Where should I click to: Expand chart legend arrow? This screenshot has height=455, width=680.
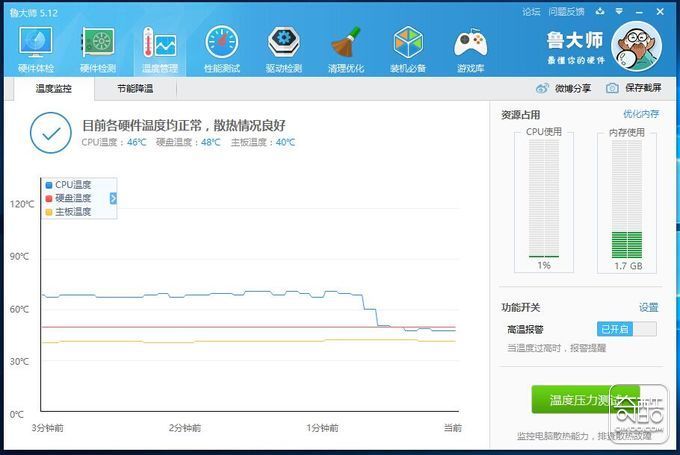tap(113, 198)
